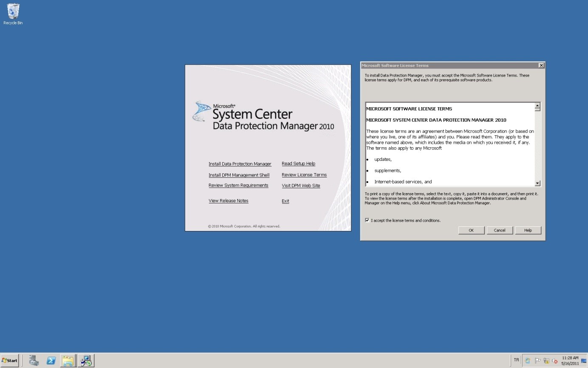Click the TR input language indicator

pos(516,360)
